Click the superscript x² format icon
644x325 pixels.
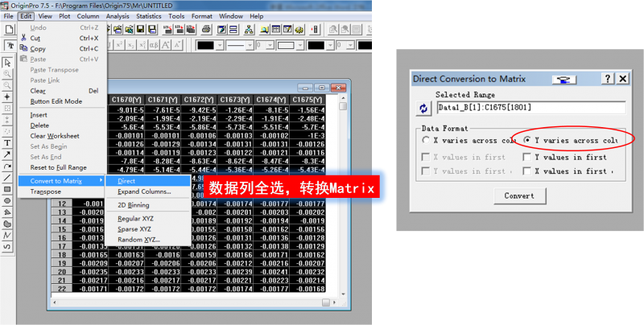[x=119, y=45]
